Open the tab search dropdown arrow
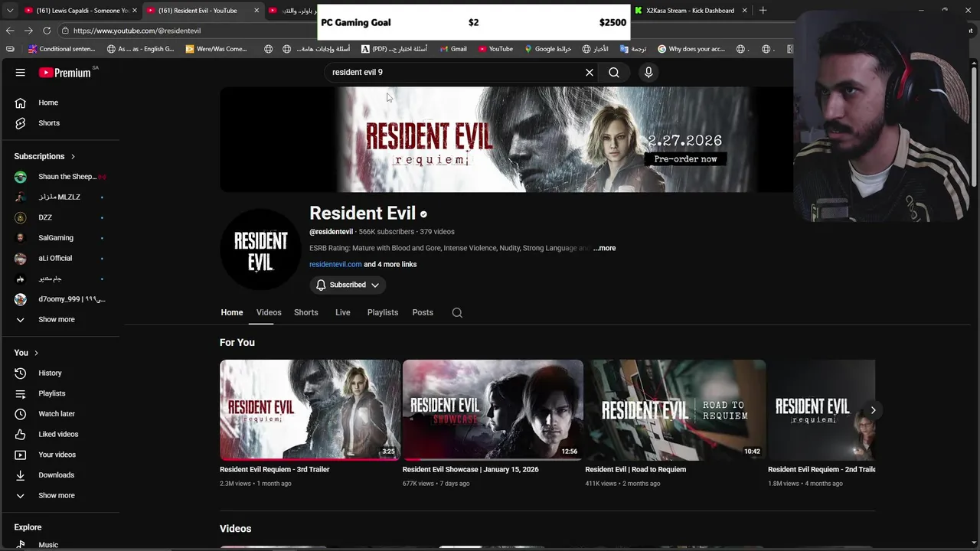The width and height of the screenshot is (980, 551). point(10,11)
